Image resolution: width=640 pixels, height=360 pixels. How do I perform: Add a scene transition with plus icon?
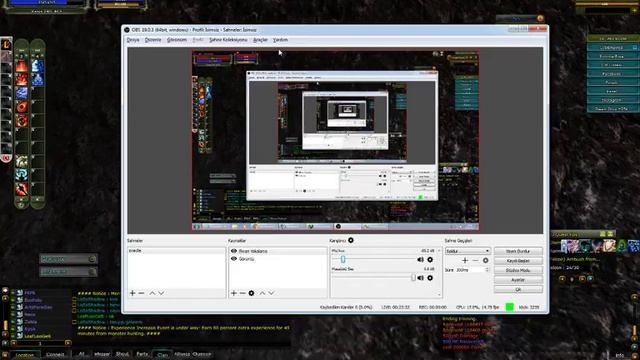pyautogui.click(x=465, y=260)
